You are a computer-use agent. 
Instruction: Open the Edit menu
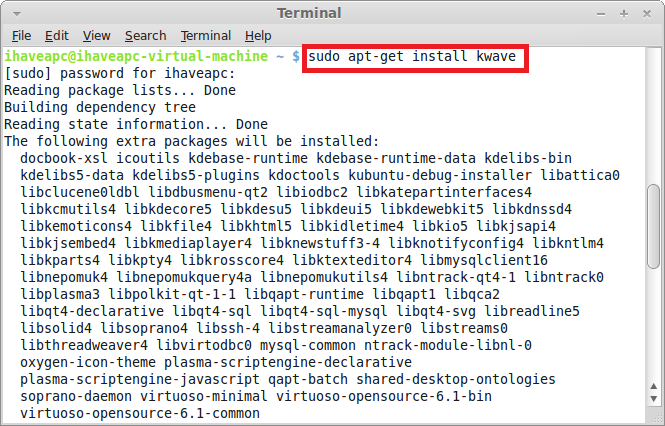(56, 36)
